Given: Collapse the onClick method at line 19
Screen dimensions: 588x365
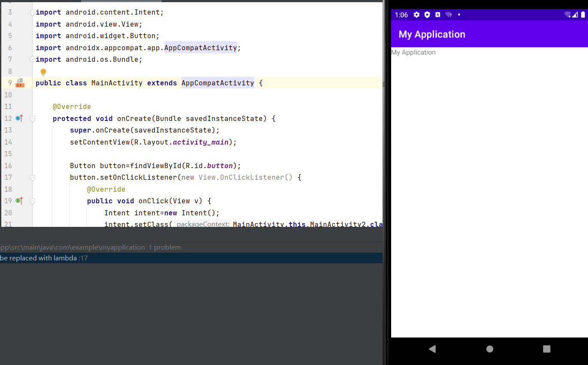Looking at the screenshot, I should [33, 201].
